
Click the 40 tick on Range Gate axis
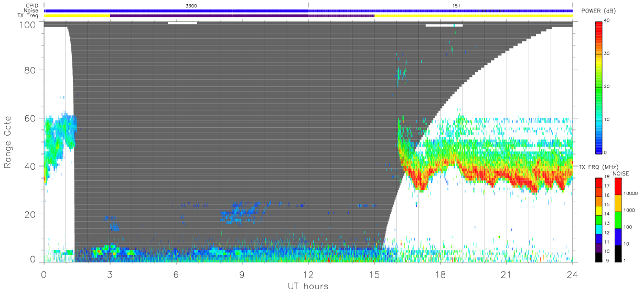click(30, 166)
